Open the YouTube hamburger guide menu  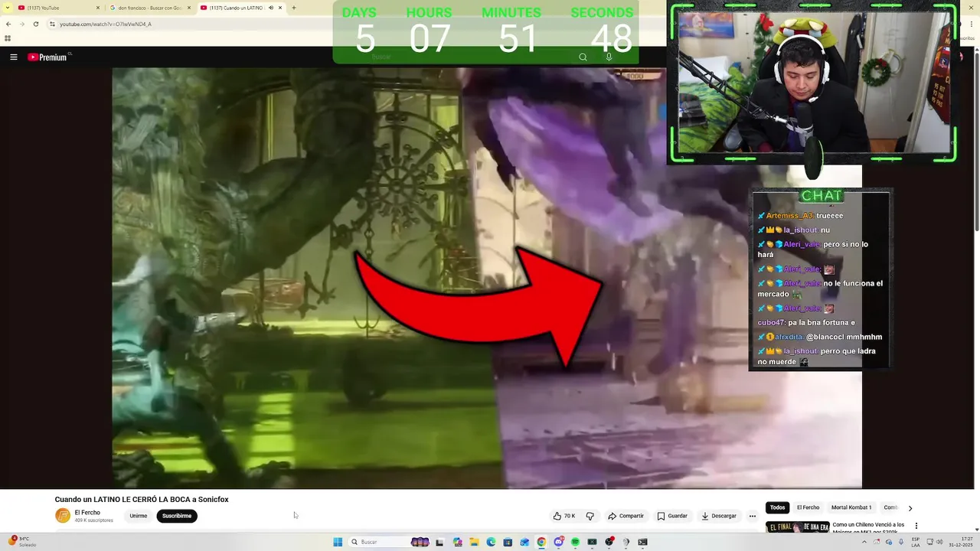coord(13,57)
